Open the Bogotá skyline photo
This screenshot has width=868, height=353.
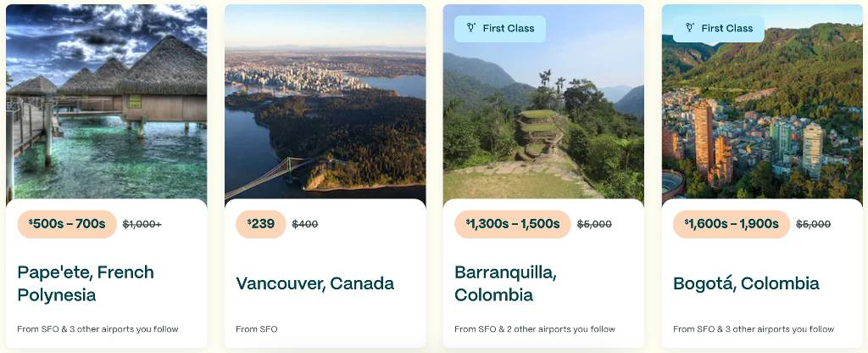point(762,104)
